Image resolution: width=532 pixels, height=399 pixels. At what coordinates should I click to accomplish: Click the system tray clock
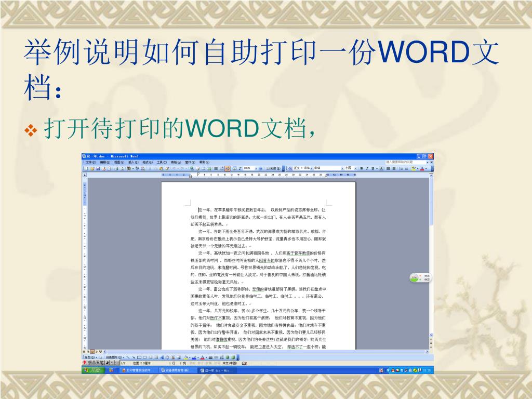click(427, 370)
